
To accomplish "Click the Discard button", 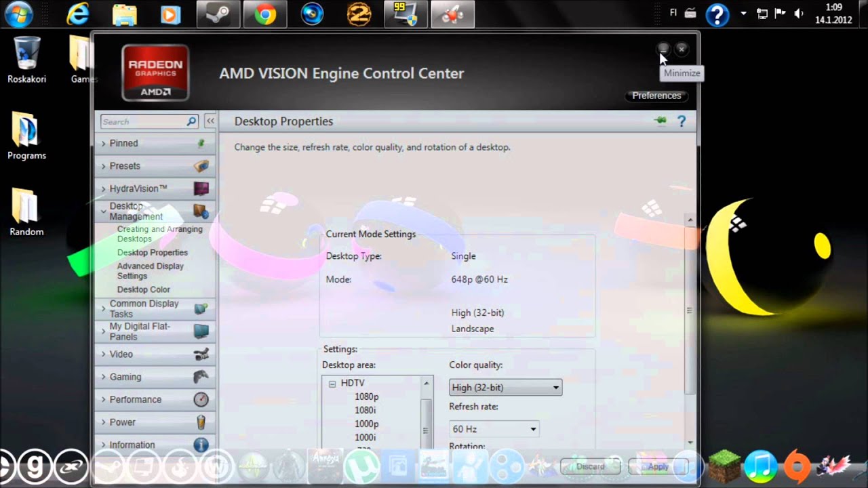I will coord(591,466).
